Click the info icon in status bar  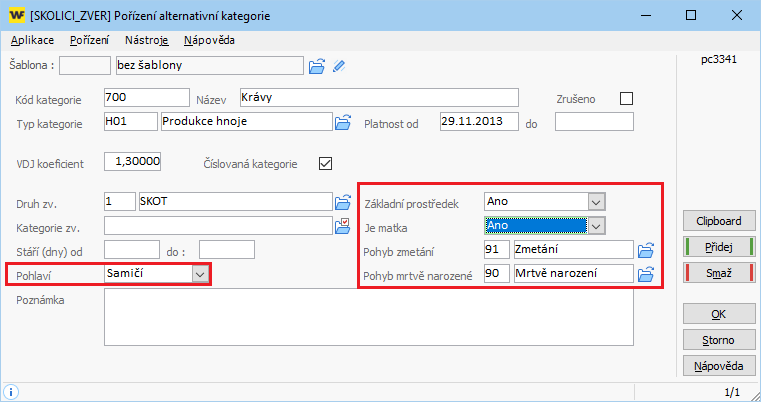click(10, 391)
